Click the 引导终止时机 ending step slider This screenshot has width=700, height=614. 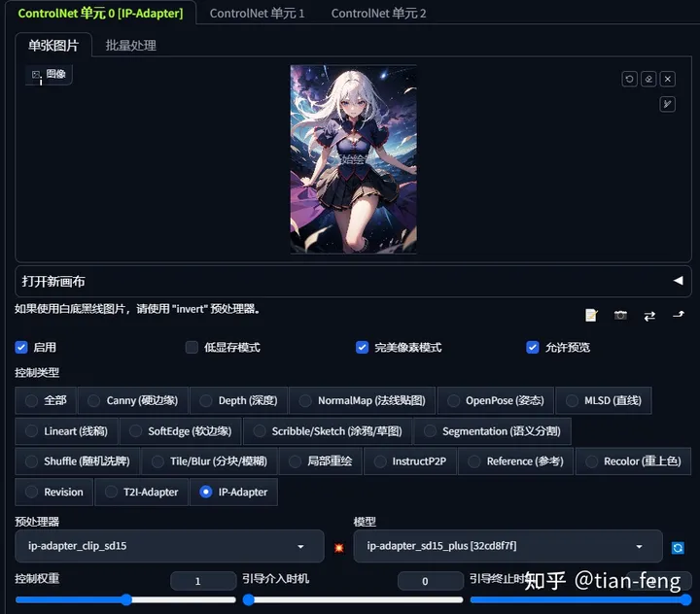tap(580, 600)
